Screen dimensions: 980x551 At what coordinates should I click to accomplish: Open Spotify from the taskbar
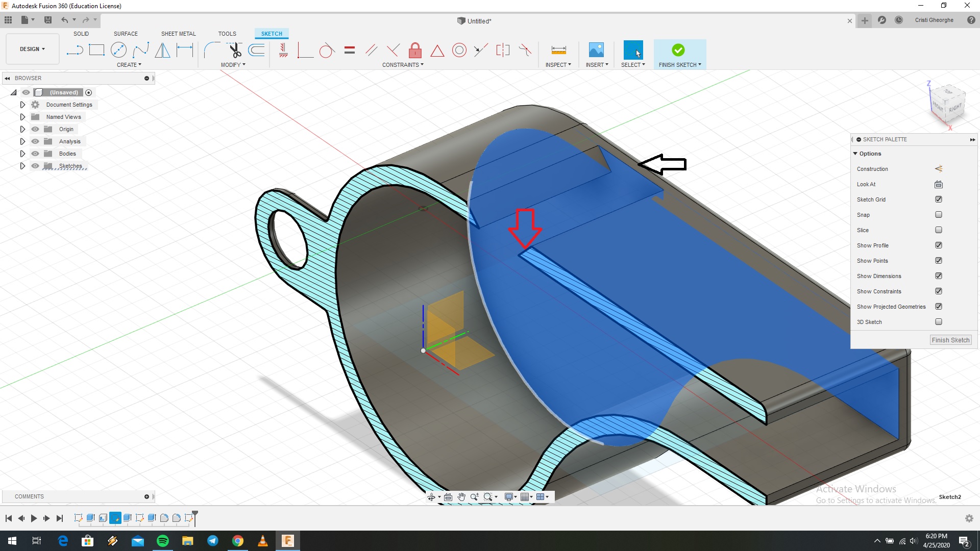162,540
